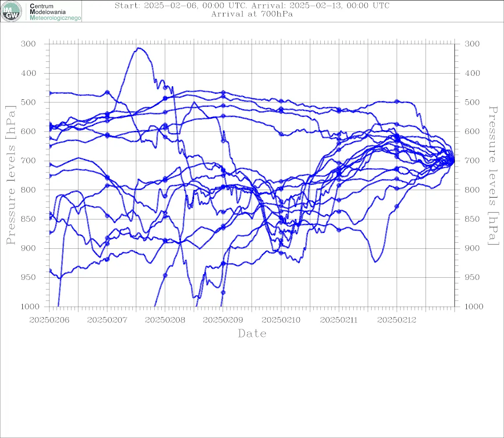The image size is (504, 438).
Task: Click the trajectory dip near 925 hPa after 20250211
Action: [375, 261]
